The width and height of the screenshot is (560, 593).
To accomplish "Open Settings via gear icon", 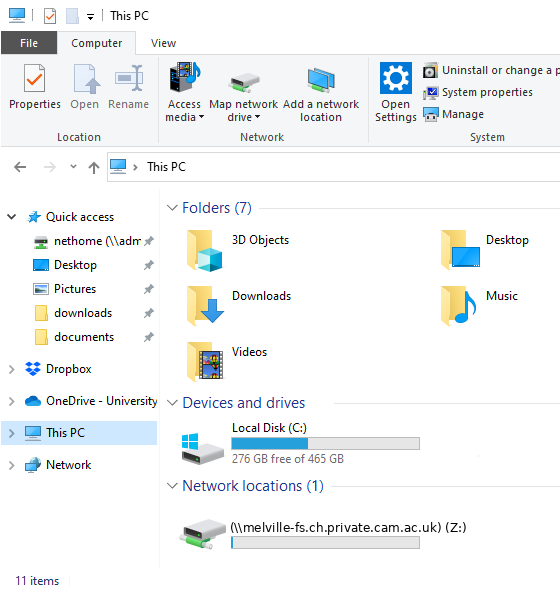I will pyautogui.click(x=396, y=78).
